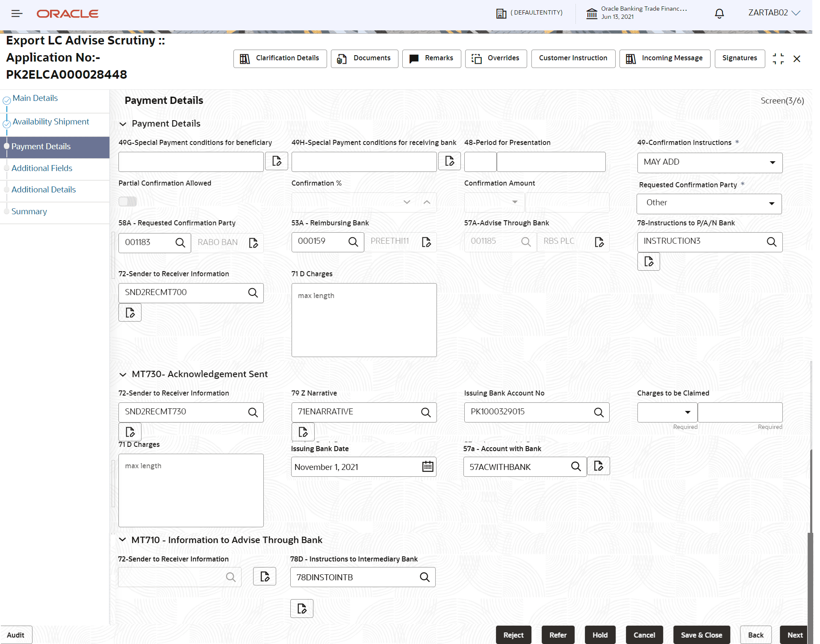Open the notifications bell

click(x=719, y=13)
